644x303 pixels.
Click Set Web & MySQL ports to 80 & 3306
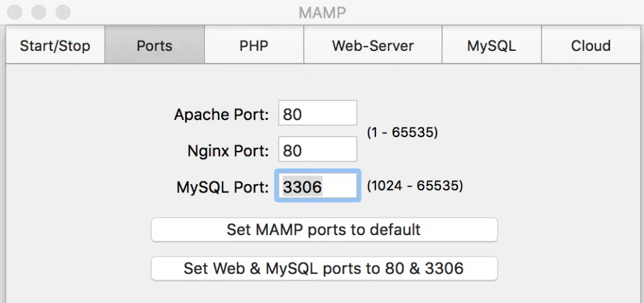(324, 268)
